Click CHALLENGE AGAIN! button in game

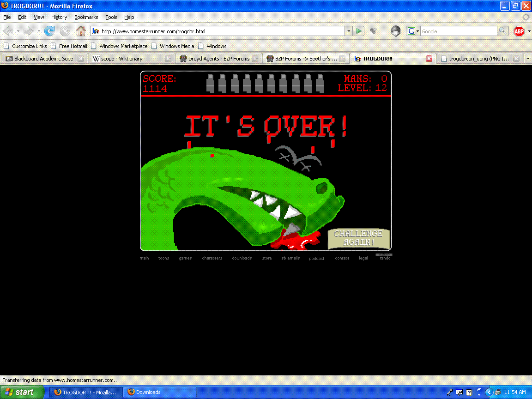(358, 238)
